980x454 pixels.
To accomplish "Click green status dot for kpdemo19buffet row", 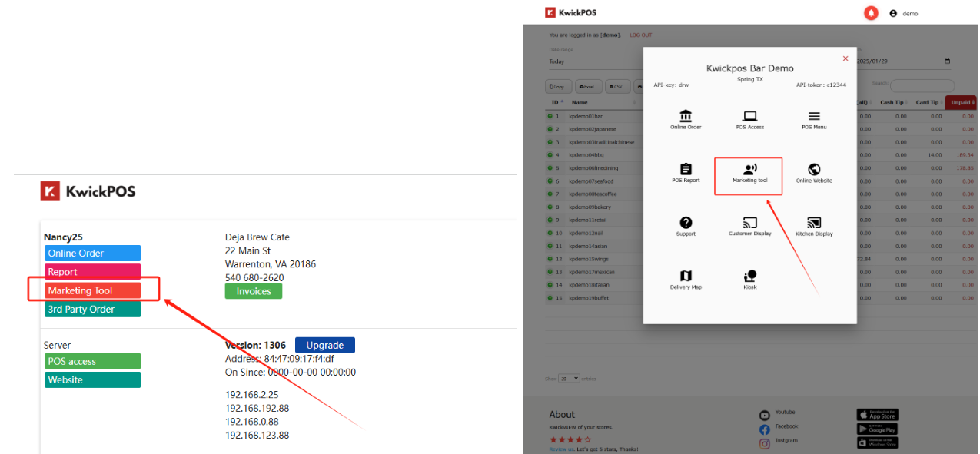I will point(550,298).
